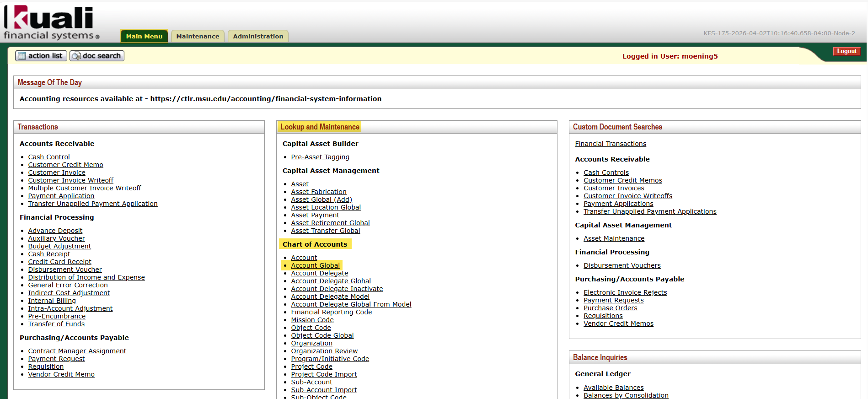Open Transfer Unapplied Payment Application transaction
This screenshot has height=399, width=868.
[x=93, y=204]
